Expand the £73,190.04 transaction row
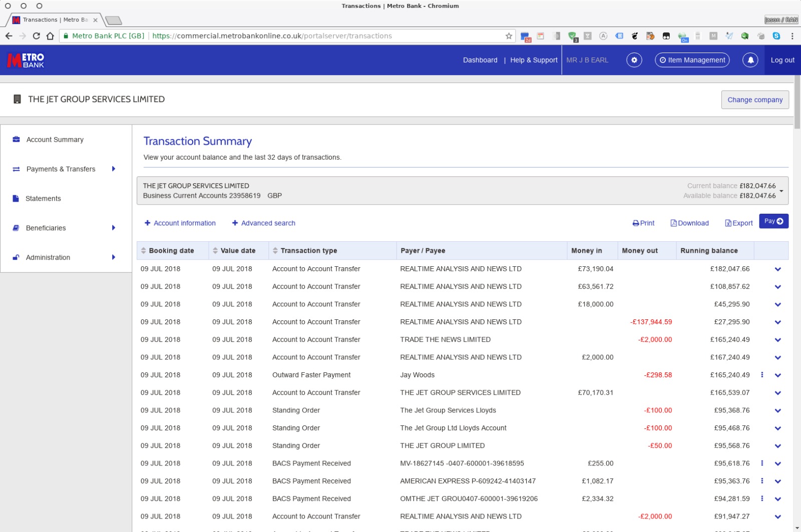Screen dimensions: 801x532 pos(778,269)
